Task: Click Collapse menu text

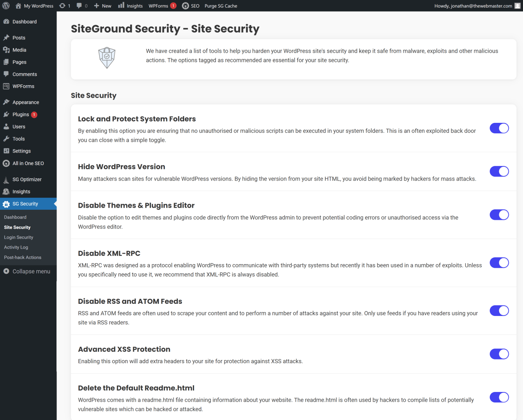Action: click(31, 271)
